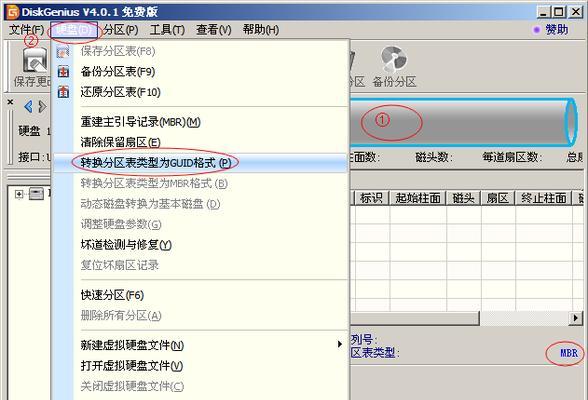Screen dimensions: 588x400
Task: Go to next disk with right arrow
Action: point(42,107)
